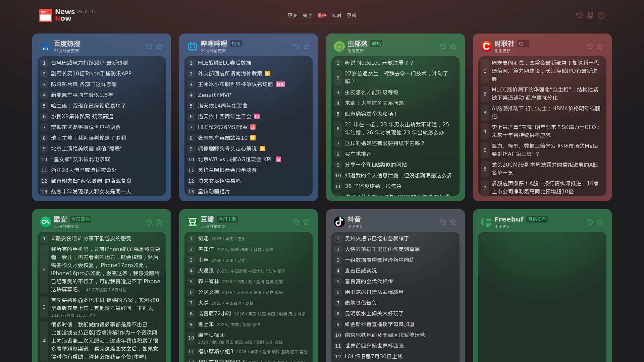The width and height of the screenshot is (644, 362).
Task: Refresh the 百度热搜 card
Action: click(149, 46)
